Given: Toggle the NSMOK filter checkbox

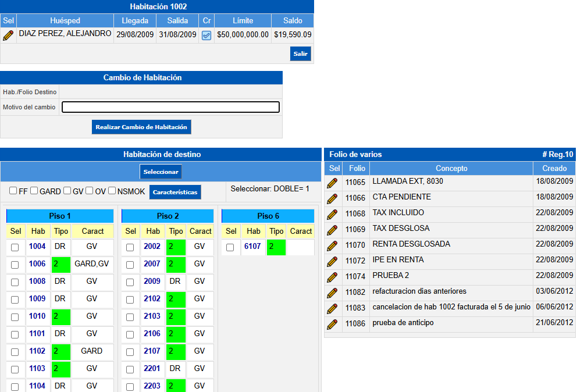Looking at the screenshot, I should pos(112,191).
